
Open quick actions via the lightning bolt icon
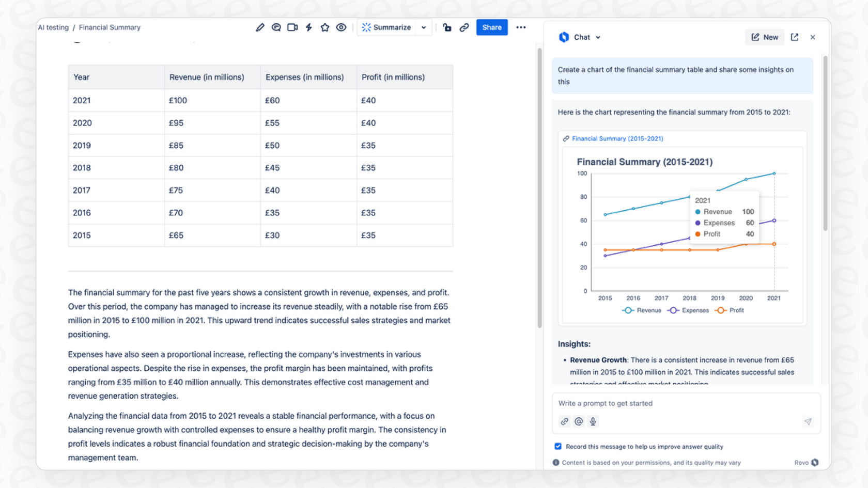pyautogui.click(x=308, y=27)
